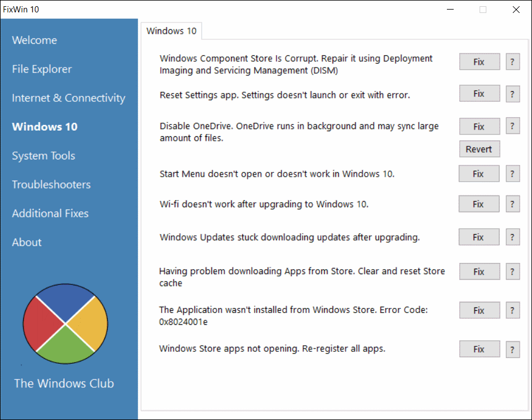The width and height of the screenshot is (532, 420).
Task: Open help for Error Code 0x8024001e fix
Action: [x=513, y=310]
